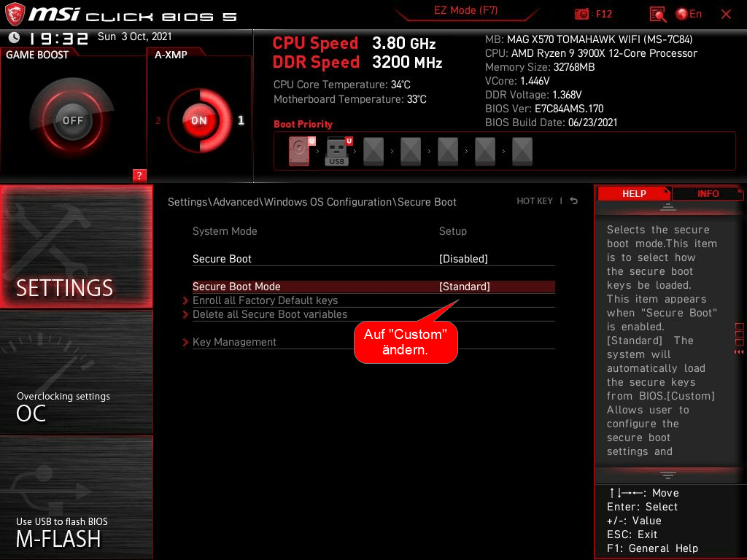Open the OC overclocking settings section
The image size is (747, 560).
pos(76,373)
